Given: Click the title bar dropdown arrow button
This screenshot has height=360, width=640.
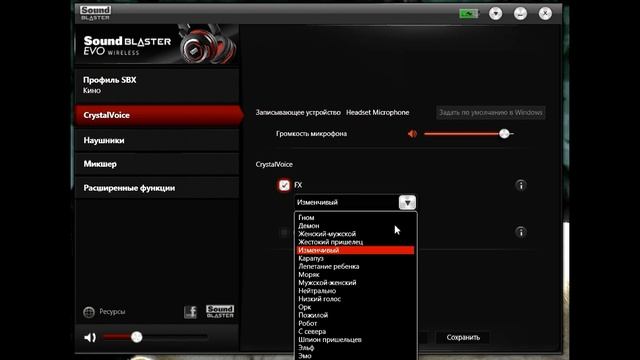Looking at the screenshot, I should click(496, 13).
